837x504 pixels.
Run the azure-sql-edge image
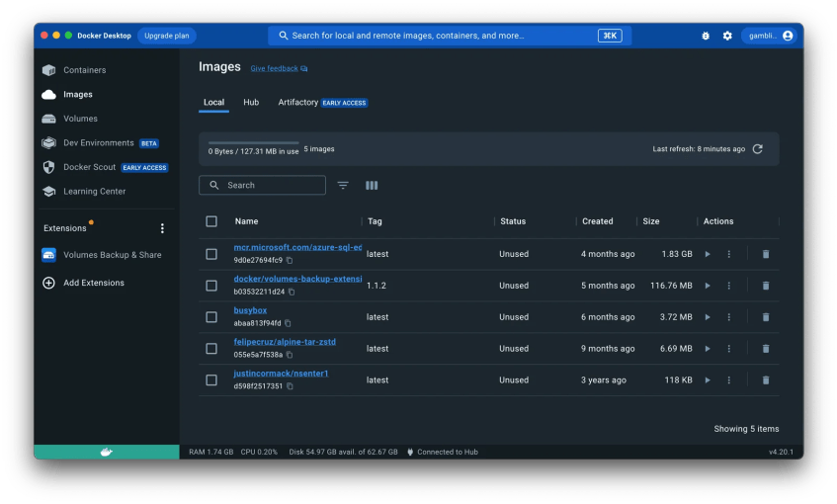tap(708, 254)
